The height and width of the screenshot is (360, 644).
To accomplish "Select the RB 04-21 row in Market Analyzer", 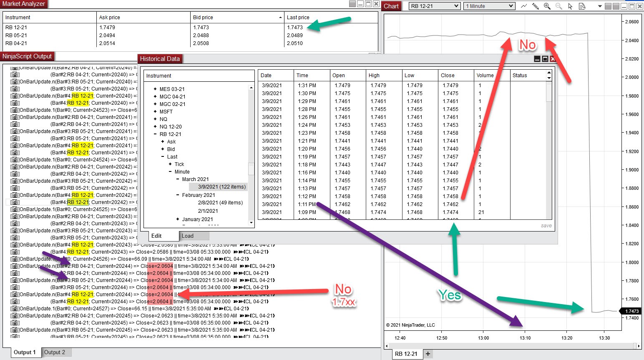I will coord(190,43).
